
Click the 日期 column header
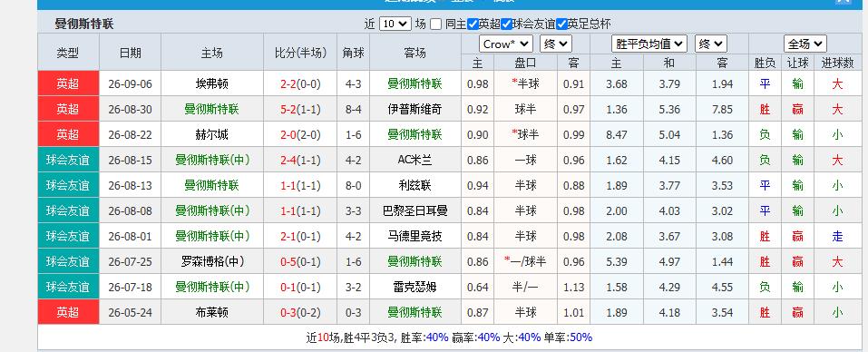coord(130,53)
